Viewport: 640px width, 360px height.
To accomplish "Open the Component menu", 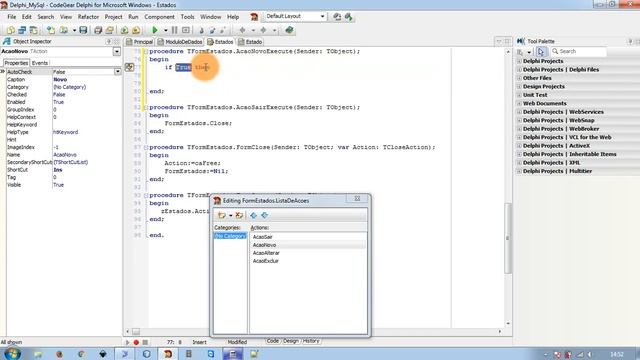I will click(159, 17).
